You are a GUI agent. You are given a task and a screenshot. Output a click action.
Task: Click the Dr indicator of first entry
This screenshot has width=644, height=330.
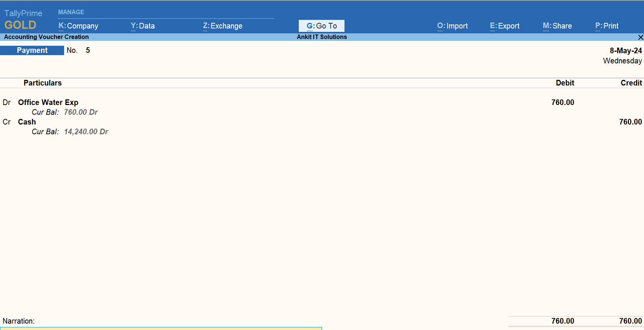point(7,102)
